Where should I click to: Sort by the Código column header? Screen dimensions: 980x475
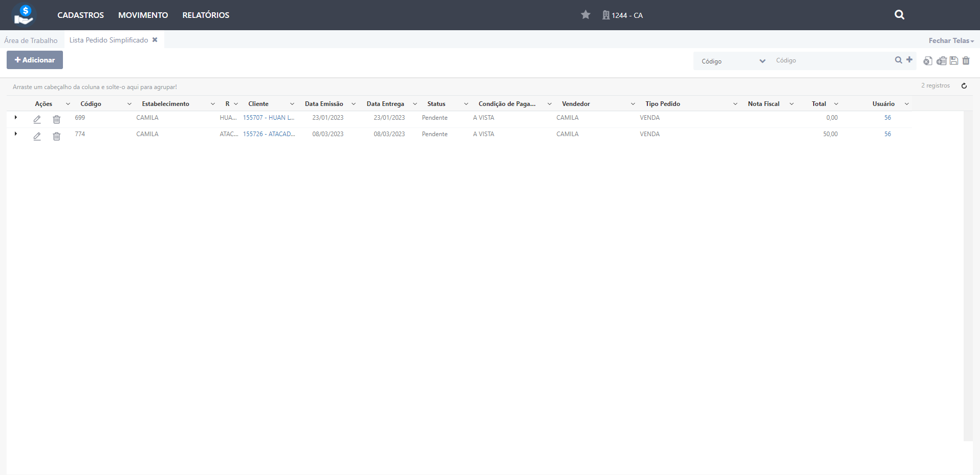coord(91,104)
